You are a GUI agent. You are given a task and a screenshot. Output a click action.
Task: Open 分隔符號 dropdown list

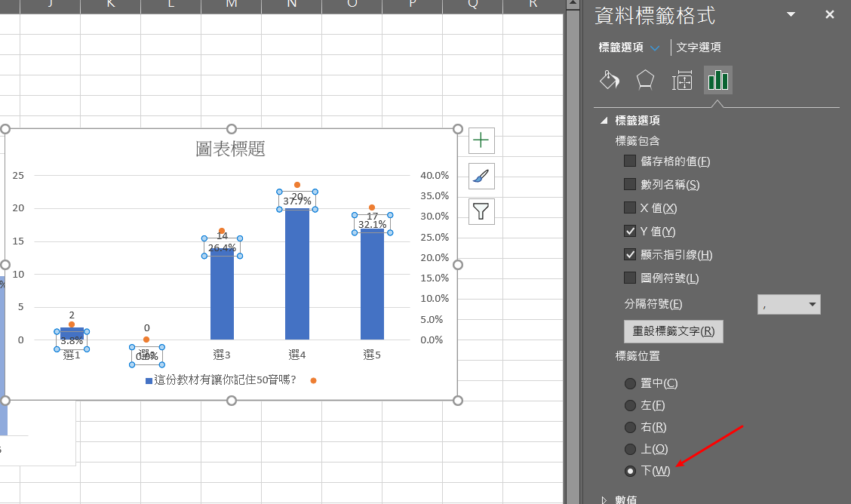pyautogui.click(x=788, y=304)
